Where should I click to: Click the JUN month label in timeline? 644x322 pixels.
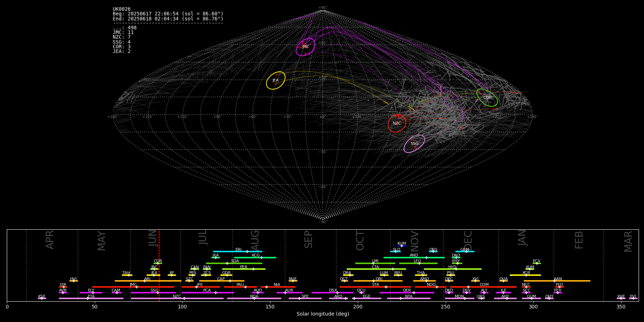tap(153, 238)
